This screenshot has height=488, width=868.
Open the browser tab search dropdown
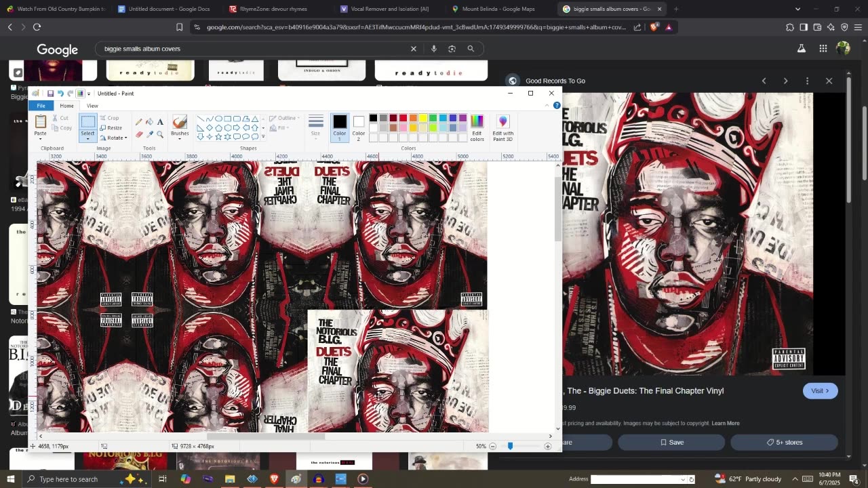(x=797, y=9)
